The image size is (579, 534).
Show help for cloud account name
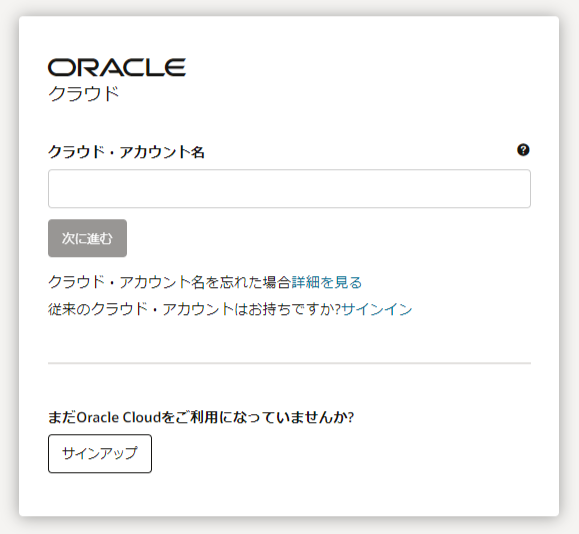(x=523, y=150)
